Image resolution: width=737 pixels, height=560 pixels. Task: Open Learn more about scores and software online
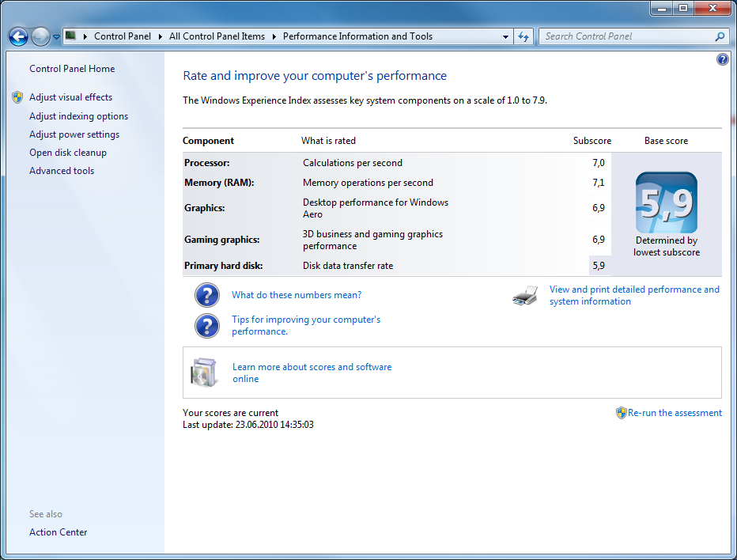point(312,373)
